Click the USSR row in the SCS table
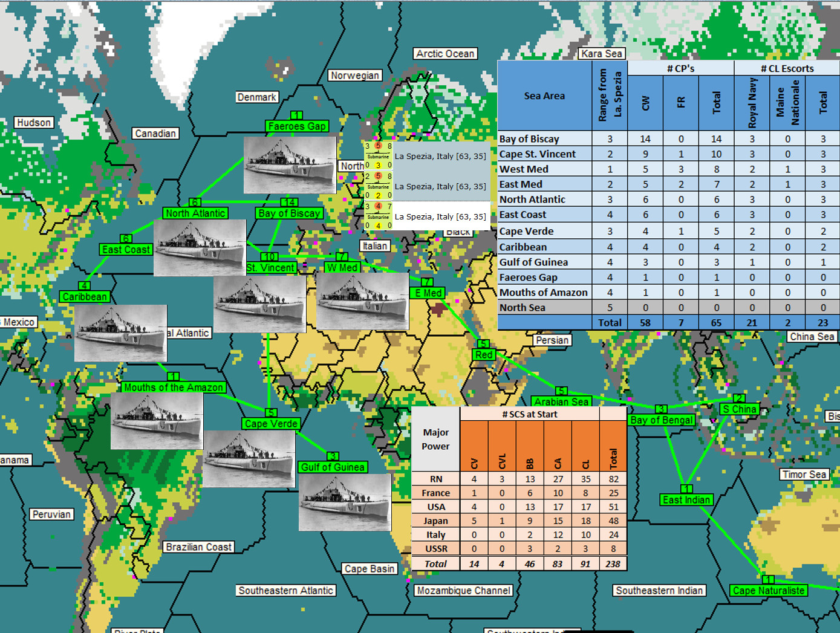This screenshot has height=633, width=840. click(x=519, y=549)
